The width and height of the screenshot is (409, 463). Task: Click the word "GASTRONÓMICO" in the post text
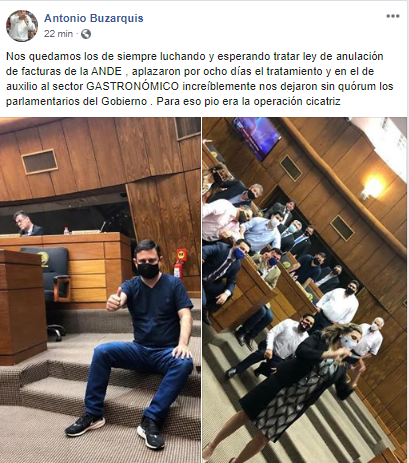pos(133,86)
